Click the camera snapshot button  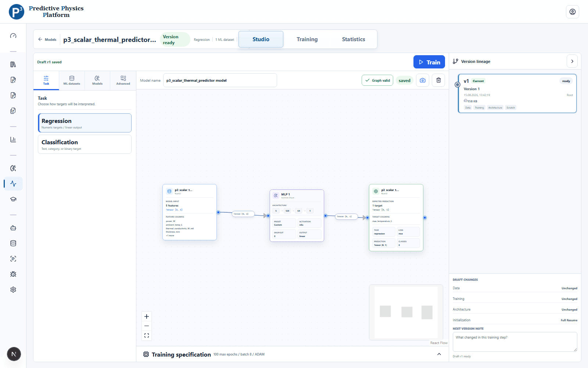pyautogui.click(x=423, y=80)
